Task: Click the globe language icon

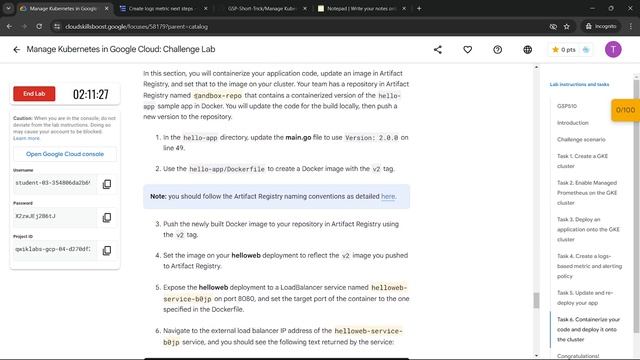Action: (527, 49)
